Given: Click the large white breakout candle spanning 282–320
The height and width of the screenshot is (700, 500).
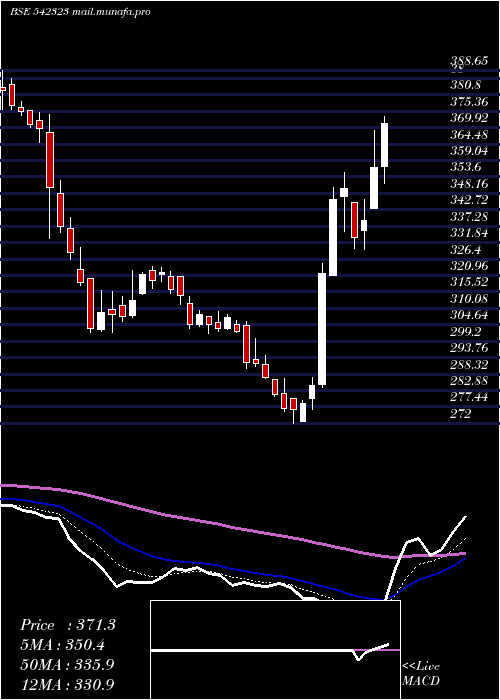Looking at the screenshot, I should 322,329.
